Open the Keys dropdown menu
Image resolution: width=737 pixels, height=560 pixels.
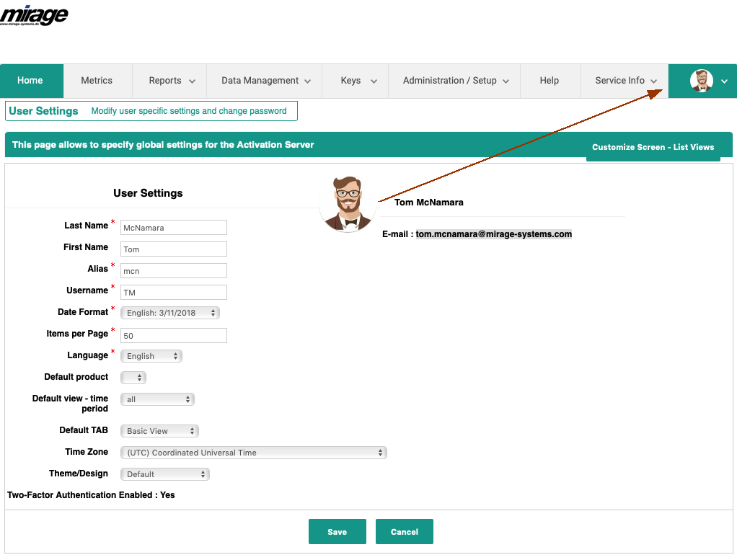[358, 81]
